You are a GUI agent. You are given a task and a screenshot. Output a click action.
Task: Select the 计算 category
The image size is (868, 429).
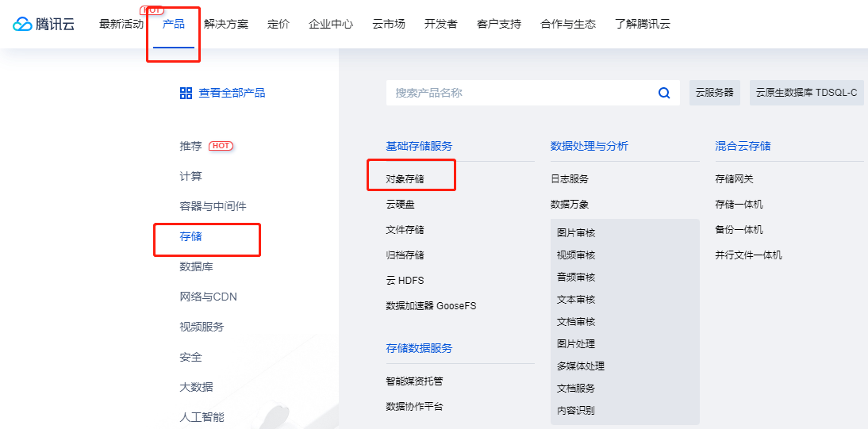tap(191, 176)
